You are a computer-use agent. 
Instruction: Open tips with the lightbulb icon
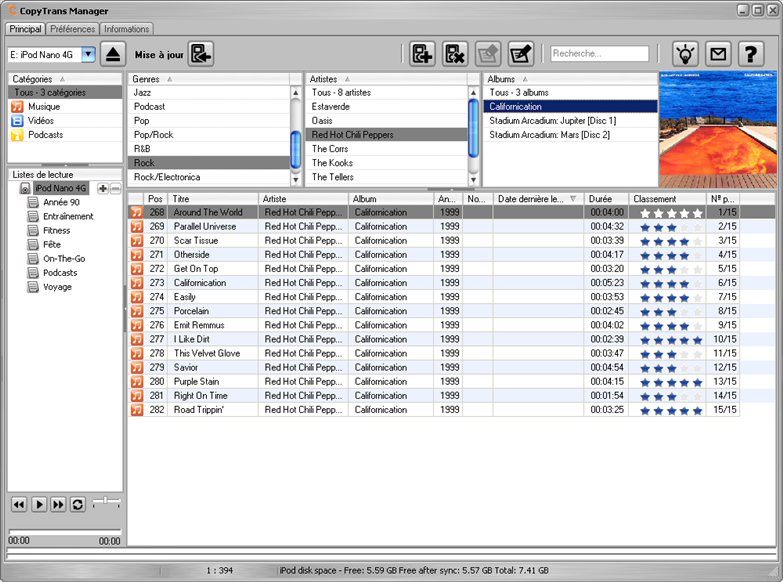pos(685,54)
